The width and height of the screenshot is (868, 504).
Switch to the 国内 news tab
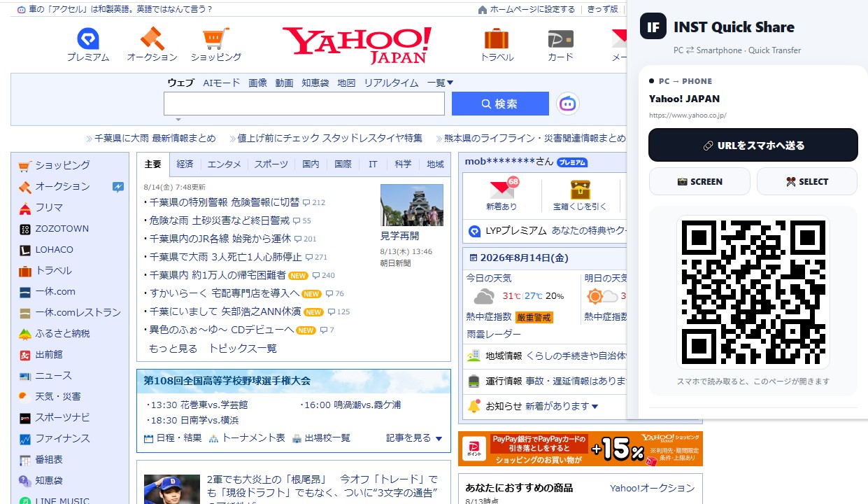click(311, 164)
